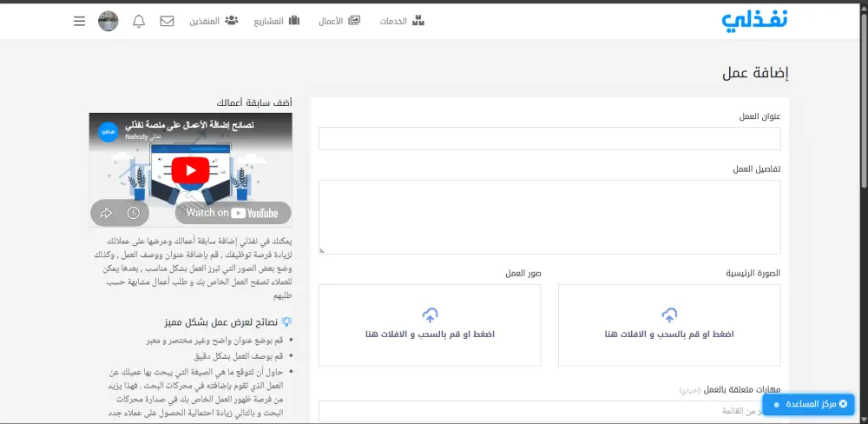Click the نفذلي site logo
This screenshot has width=868, height=424.
pos(754,21)
